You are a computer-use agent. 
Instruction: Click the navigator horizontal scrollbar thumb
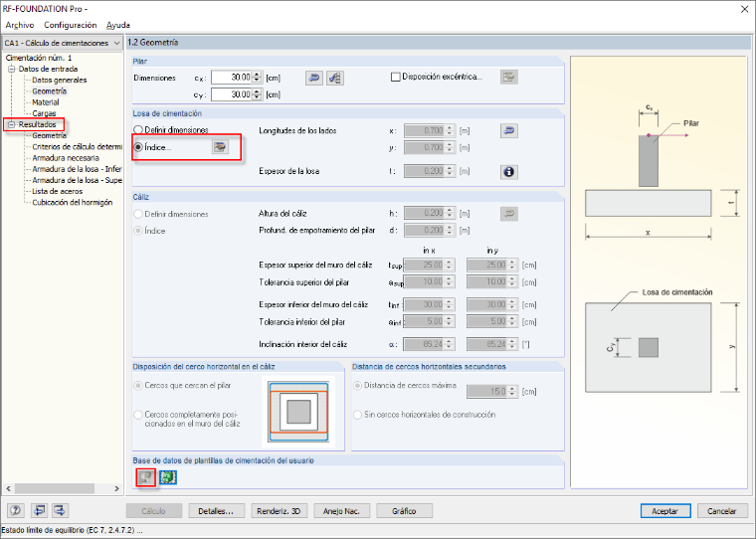[55, 488]
